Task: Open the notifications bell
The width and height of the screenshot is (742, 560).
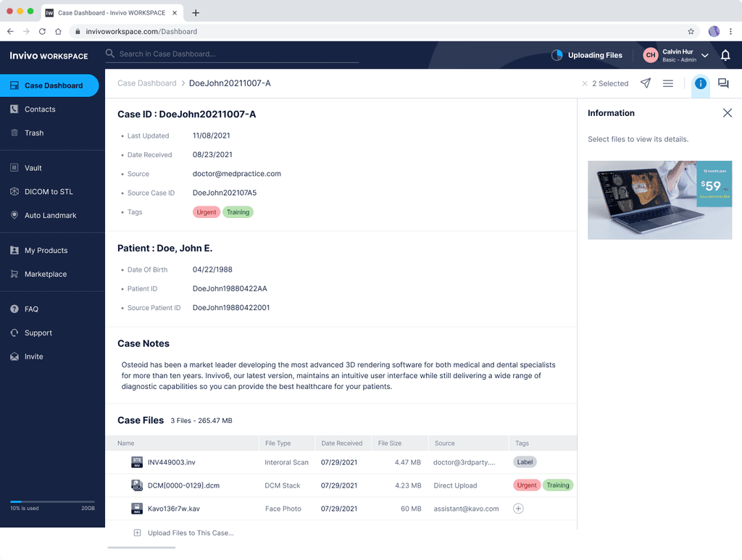Action: point(725,55)
